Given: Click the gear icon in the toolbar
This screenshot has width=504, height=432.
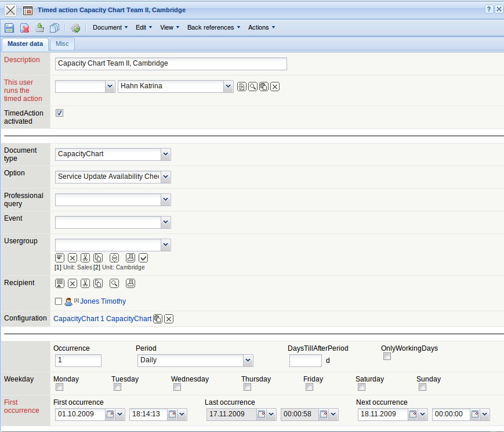Looking at the screenshot, I should pos(75,28).
